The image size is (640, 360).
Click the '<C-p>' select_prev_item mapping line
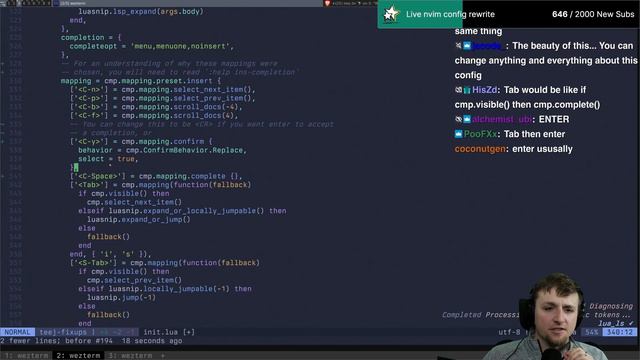pyautogui.click(x=162, y=98)
